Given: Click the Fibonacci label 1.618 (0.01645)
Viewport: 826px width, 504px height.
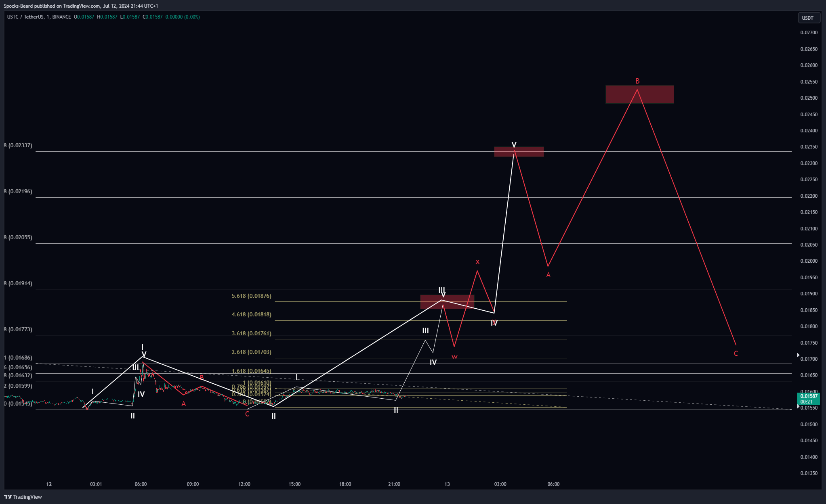Looking at the screenshot, I should coord(251,371).
